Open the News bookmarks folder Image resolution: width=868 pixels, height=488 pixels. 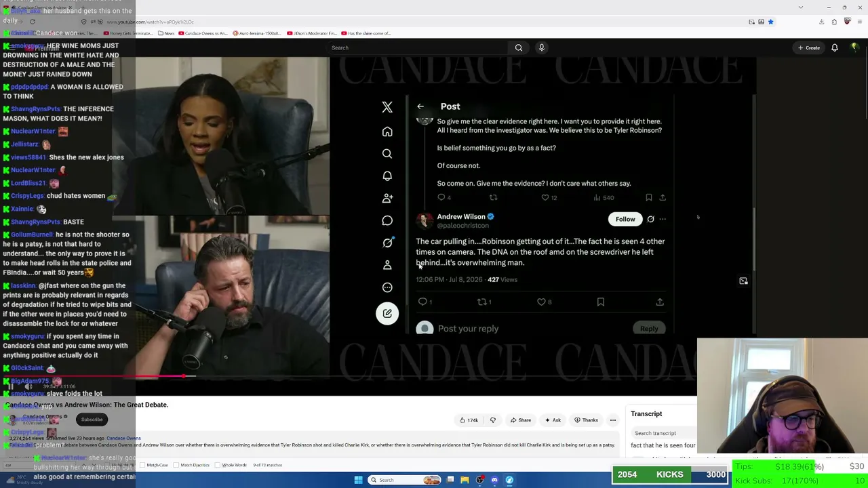(x=165, y=33)
